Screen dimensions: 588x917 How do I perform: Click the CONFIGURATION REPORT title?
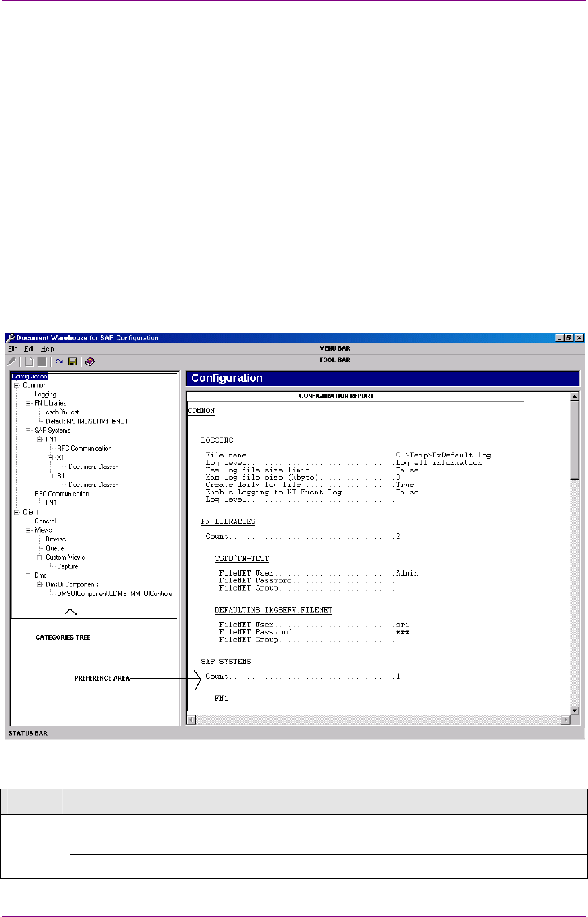[x=336, y=396]
